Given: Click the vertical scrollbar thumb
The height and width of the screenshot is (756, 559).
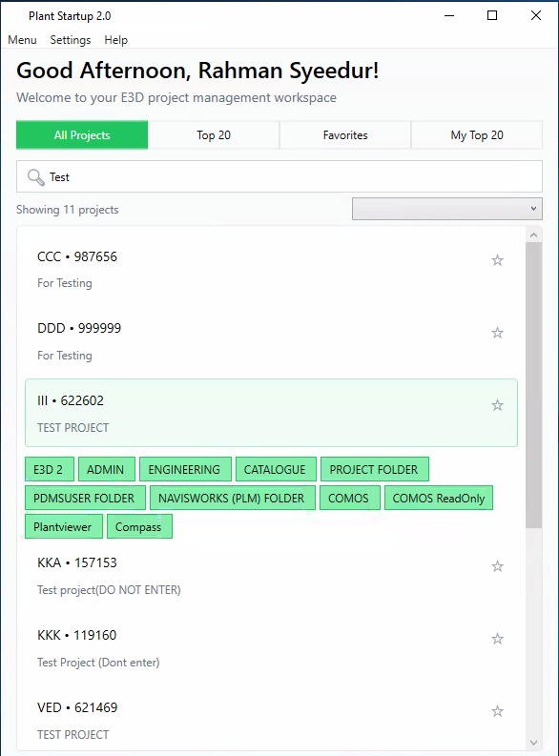Looking at the screenshot, I should pyautogui.click(x=533, y=385).
